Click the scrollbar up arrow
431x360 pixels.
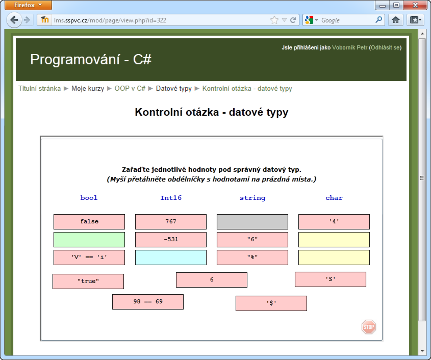[422, 34]
